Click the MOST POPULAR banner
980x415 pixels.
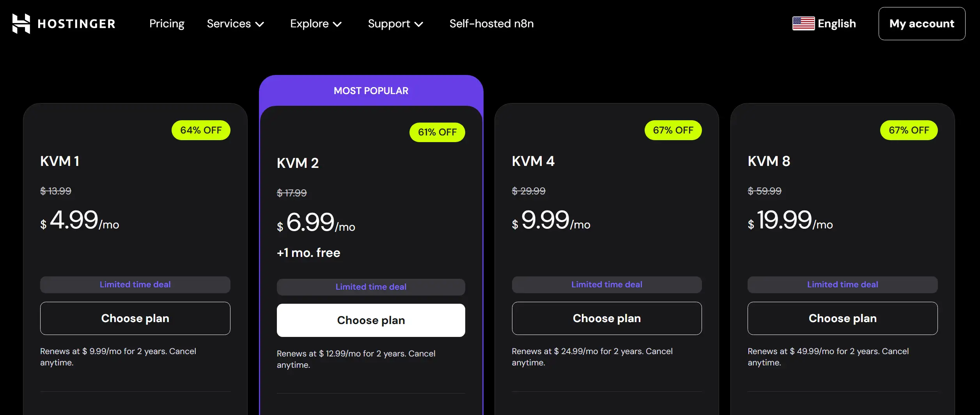point(371,91)
